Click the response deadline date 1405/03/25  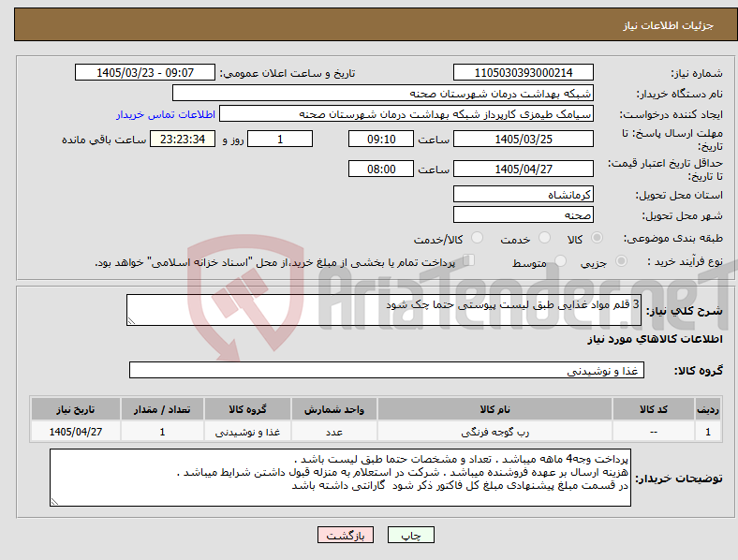pos(524,139)
